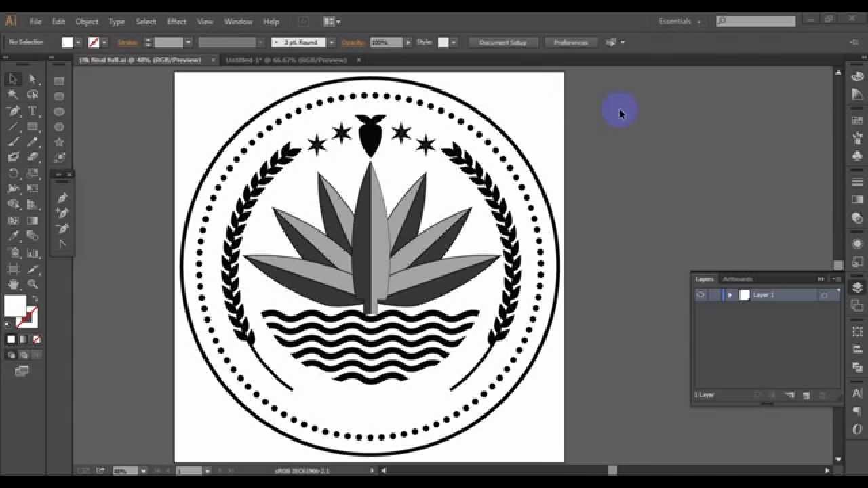
Task: Swap the fill and stroke colors
Action: 34,298
